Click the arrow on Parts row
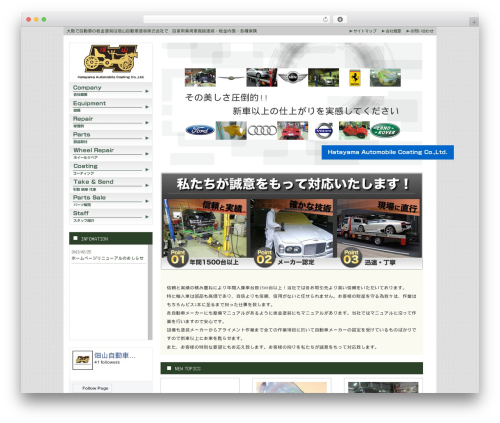The height and width of the screenshot is (423, 500). tap(147, 138)
